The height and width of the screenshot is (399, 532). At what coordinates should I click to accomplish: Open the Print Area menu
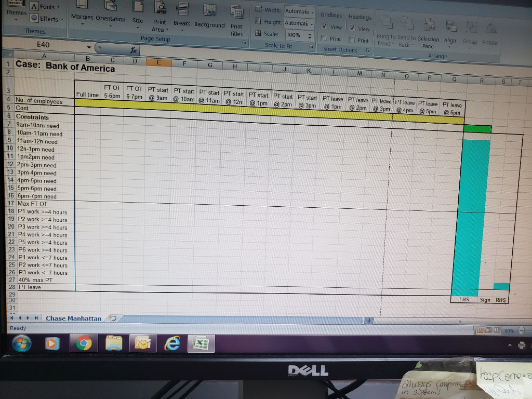[160, 17]
